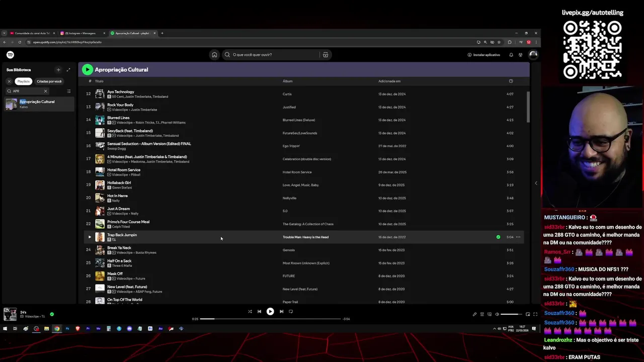Screen dimensions: 644x362
Task: Skip to previous track
Action: (259, 311)
